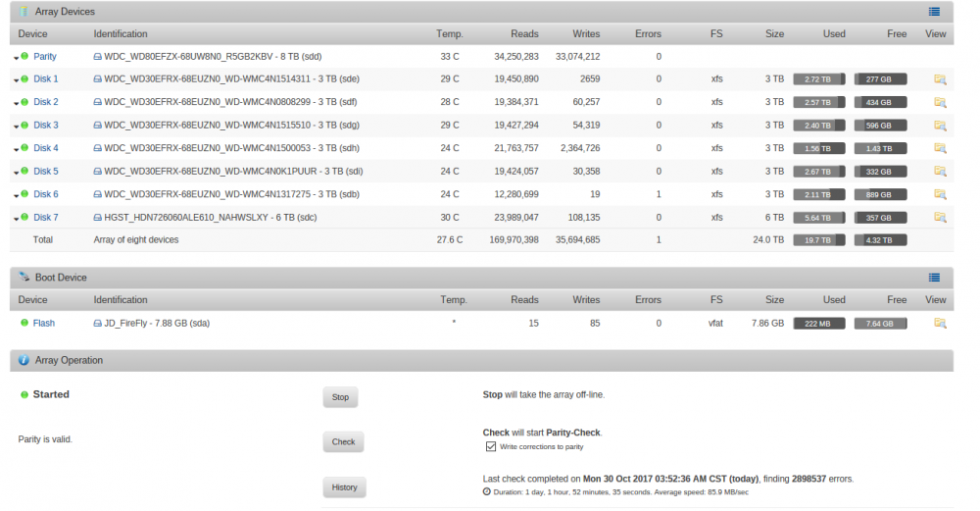This screenshot has height=511, width=980.
Task: Click the drive icon beside WD-WMC4N1317275 identification
Action: pyautogui.click(x=97, y=194)
